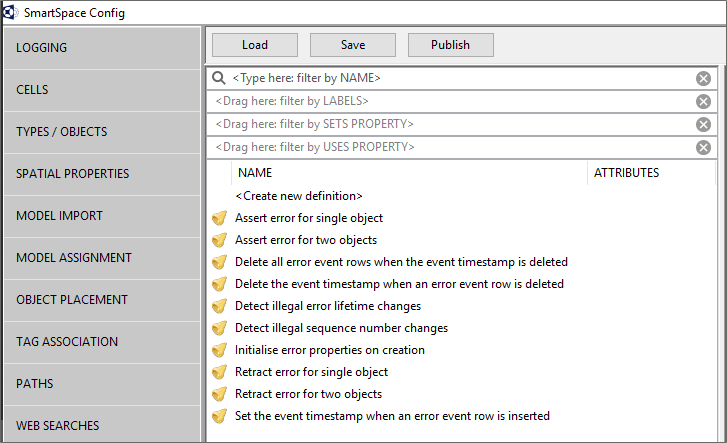Go to WEB SEARCHES section
The width and height of the screenshot is (727, 443).
coord(102,424)
